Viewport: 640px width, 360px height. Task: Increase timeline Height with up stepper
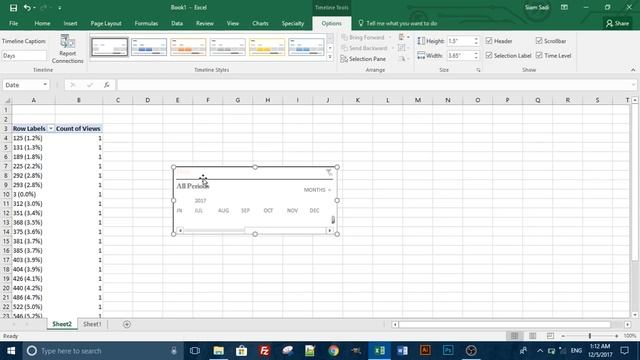[x=476, y=39]
